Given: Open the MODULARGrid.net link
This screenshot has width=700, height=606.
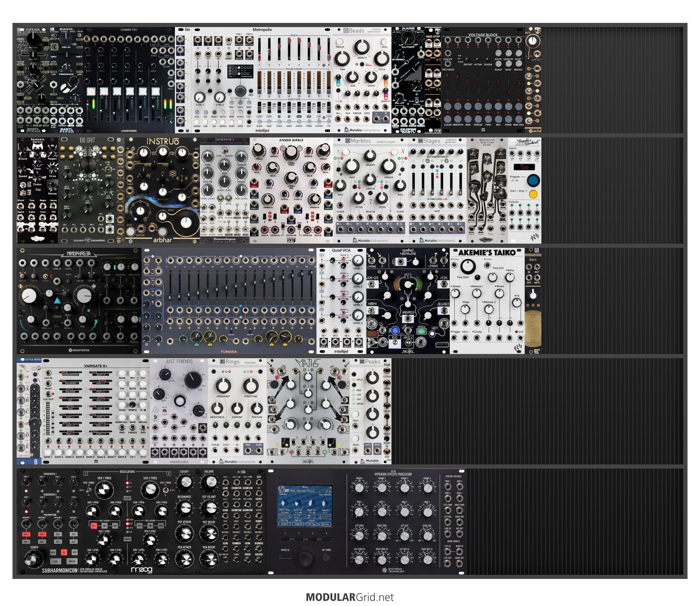Looking at the screenshot, I should [x=350, y=597].
